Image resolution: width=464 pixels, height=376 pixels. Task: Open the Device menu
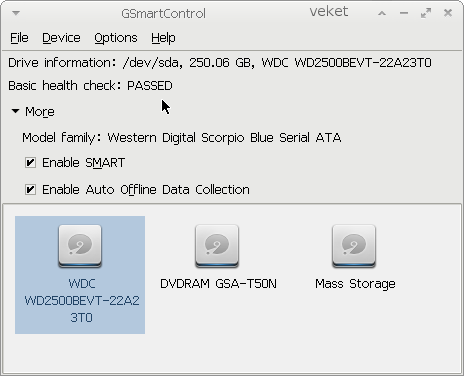pyautogui.click(x=61, y=38)
